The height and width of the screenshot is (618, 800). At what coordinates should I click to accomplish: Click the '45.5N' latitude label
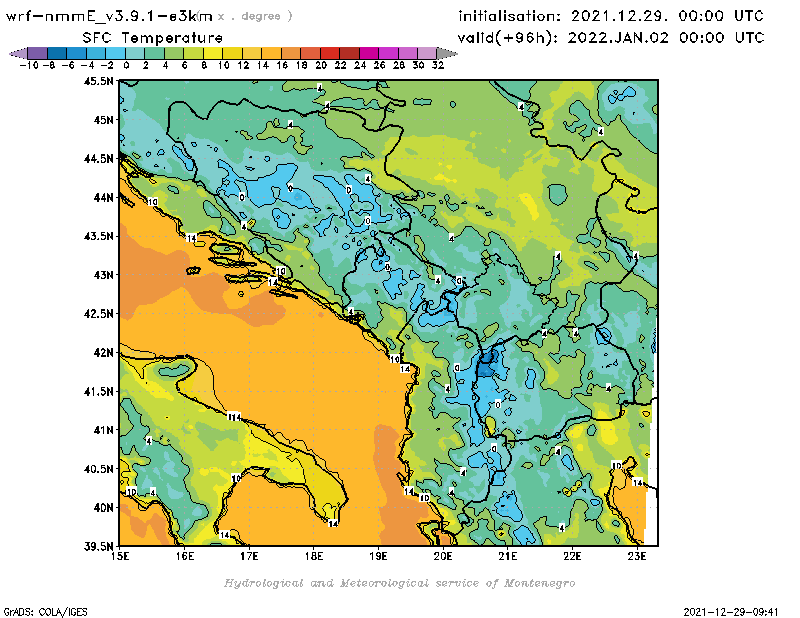(98, 81)
